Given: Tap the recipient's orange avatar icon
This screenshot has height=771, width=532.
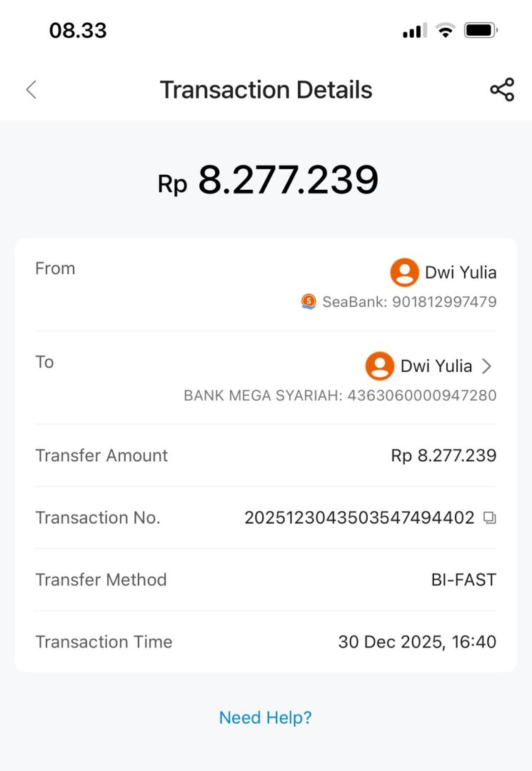Looking at the screenshot, I should click(x=380, y=366).
